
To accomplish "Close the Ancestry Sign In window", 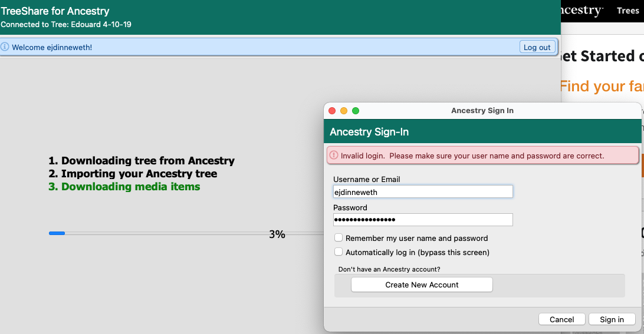I will pos(332,111).
